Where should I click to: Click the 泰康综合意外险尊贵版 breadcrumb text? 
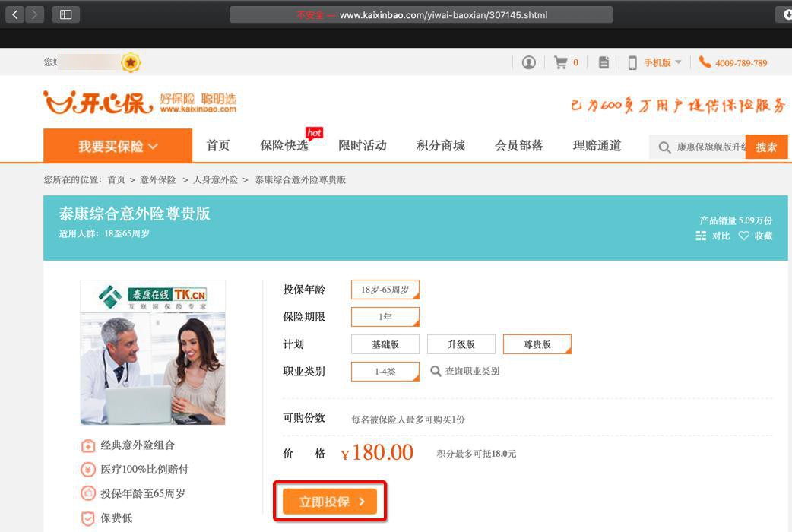pos(300,179)
